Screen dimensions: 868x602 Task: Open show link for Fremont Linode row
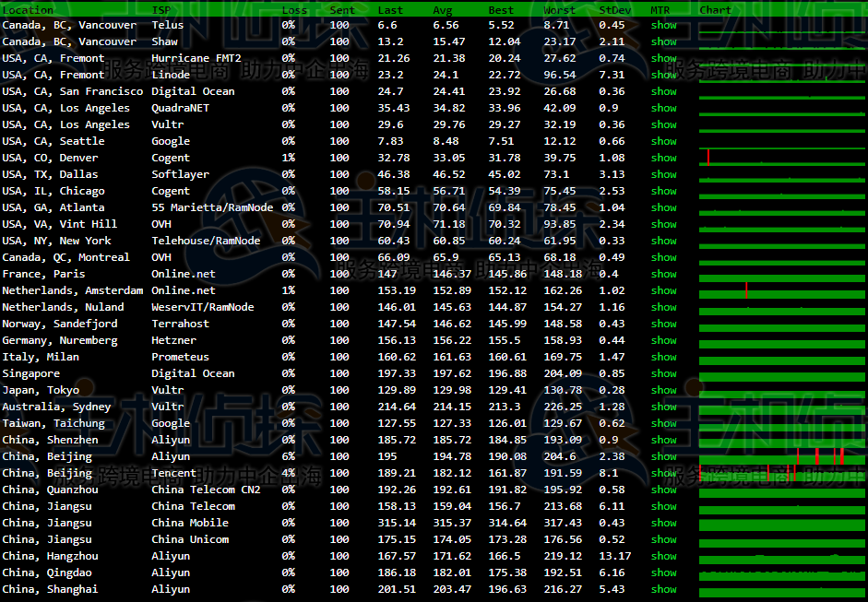[663, 75]
